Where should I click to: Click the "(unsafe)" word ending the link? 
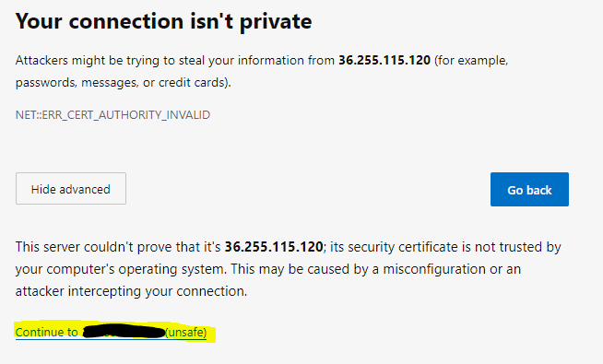pos(185,332)
